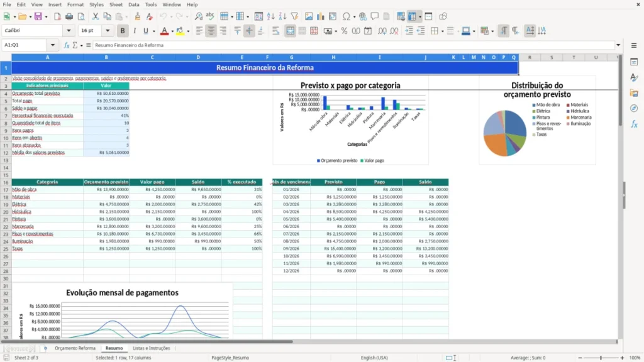Open the Font Size dropdown
The height and width of the screenshot is (362, 644).
[108, 31]
